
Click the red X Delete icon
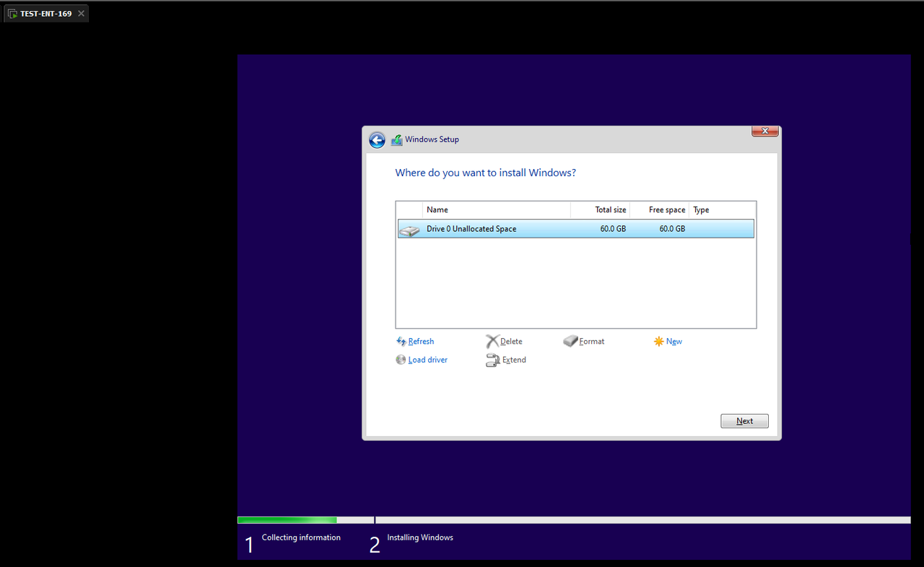click(x=492, y=341)
